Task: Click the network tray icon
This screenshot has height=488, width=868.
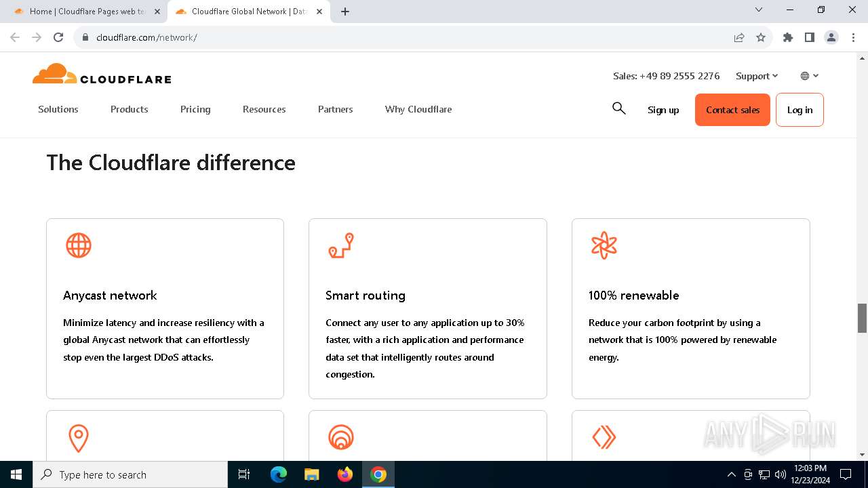Action: pyautogui.click(x=764, y=474)
